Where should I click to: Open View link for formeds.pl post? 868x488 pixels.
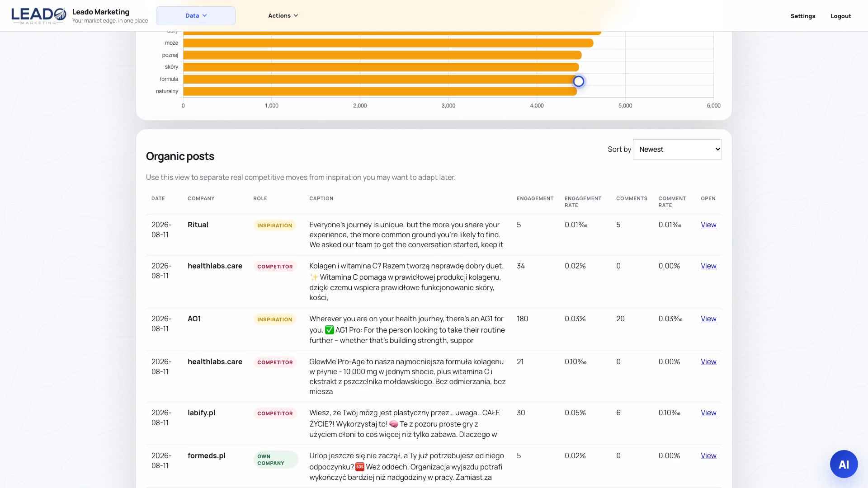pos(708,456)
